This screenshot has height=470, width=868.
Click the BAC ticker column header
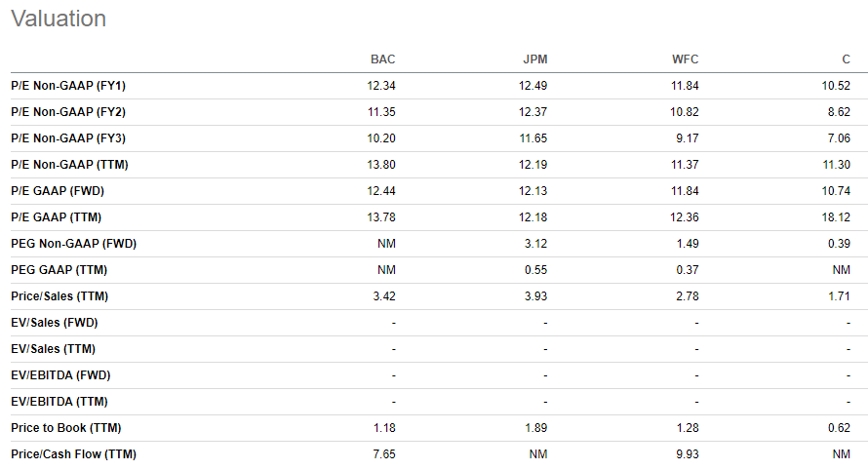(x=382, y=59)
